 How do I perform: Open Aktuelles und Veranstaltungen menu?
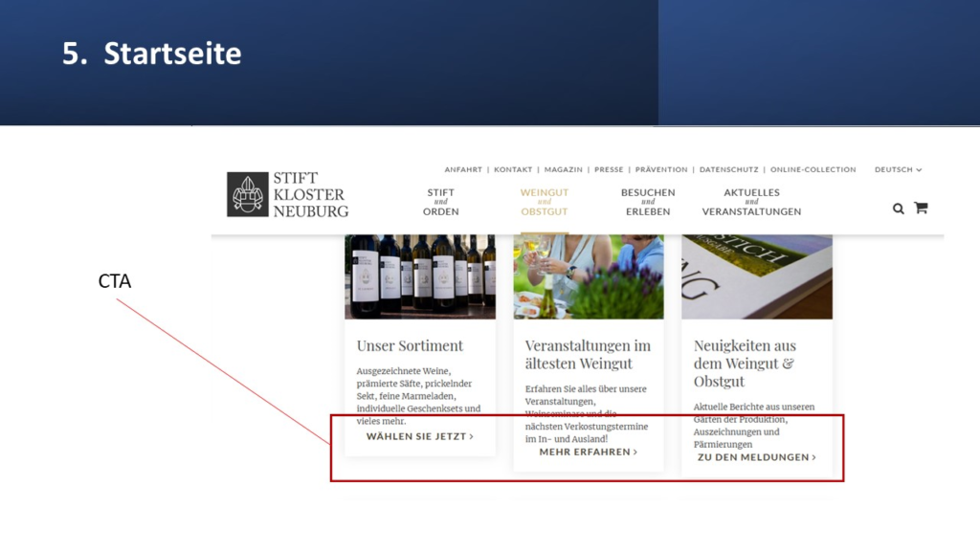coord(751,202)
